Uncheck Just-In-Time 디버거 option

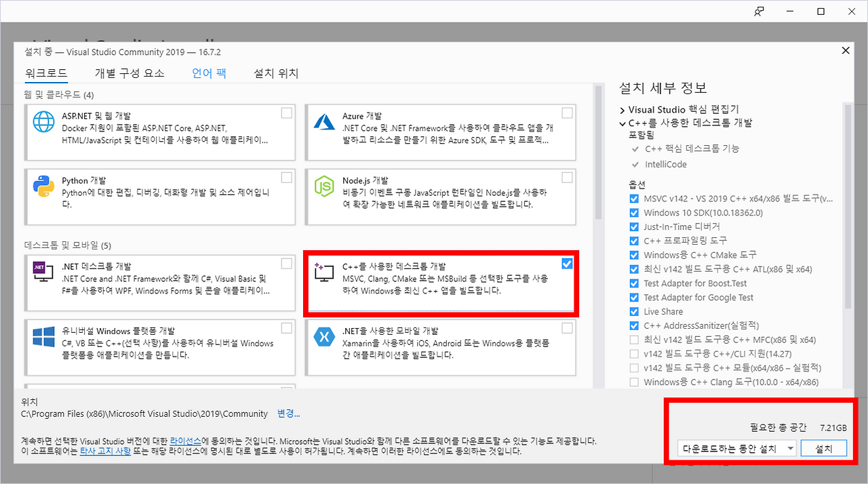click(x=634, y=227)
